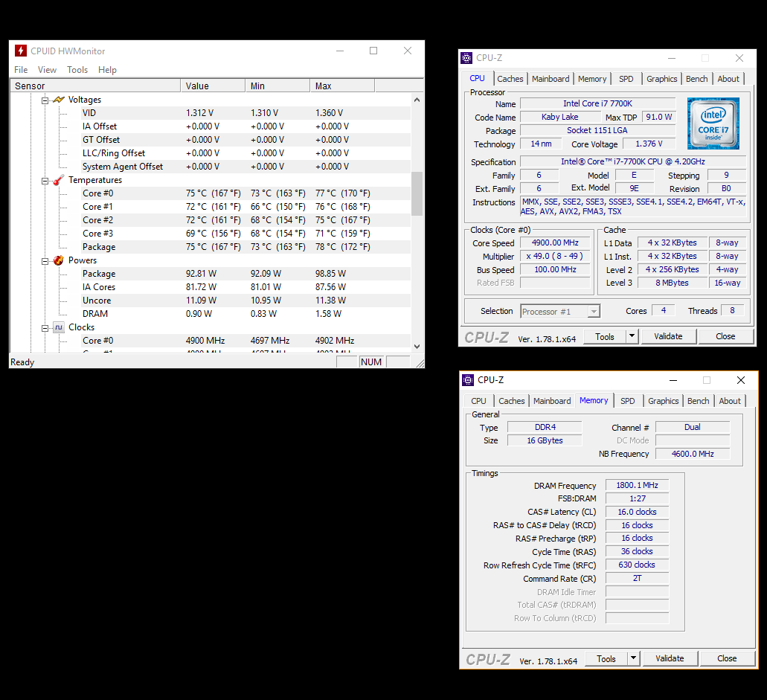Click the DRAM Frequency 1800.1 MHz field
The width and height of the screenshot is (767, 700).
click(x=637, y=485)
